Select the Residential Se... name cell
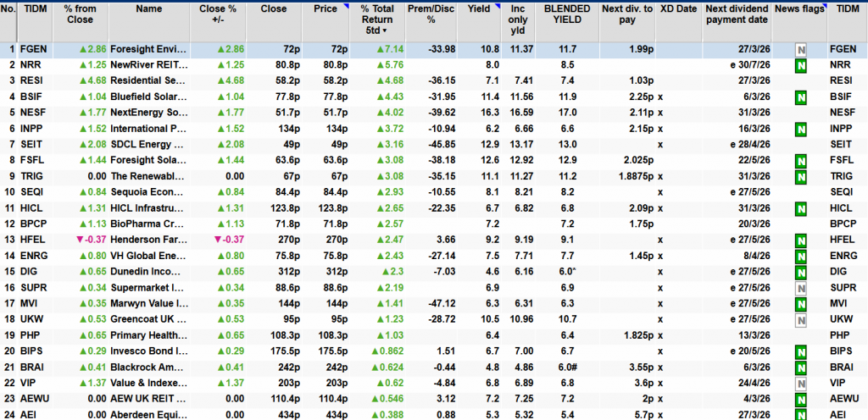This screenshot has height=420, width=868. 147,81
